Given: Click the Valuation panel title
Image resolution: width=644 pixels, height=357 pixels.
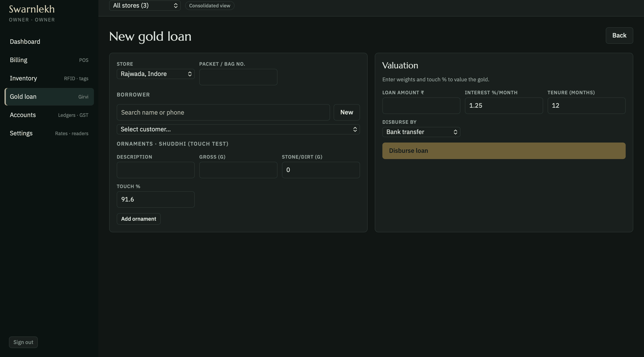Looking at the screenshot, I should [x=400, y=65].
